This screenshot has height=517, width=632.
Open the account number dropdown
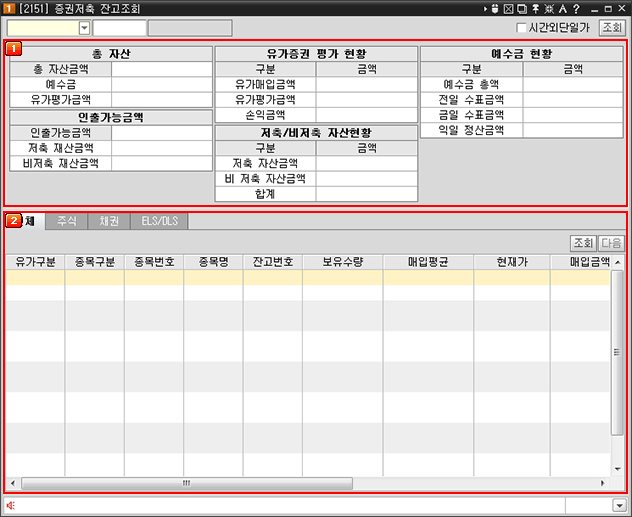84,28
